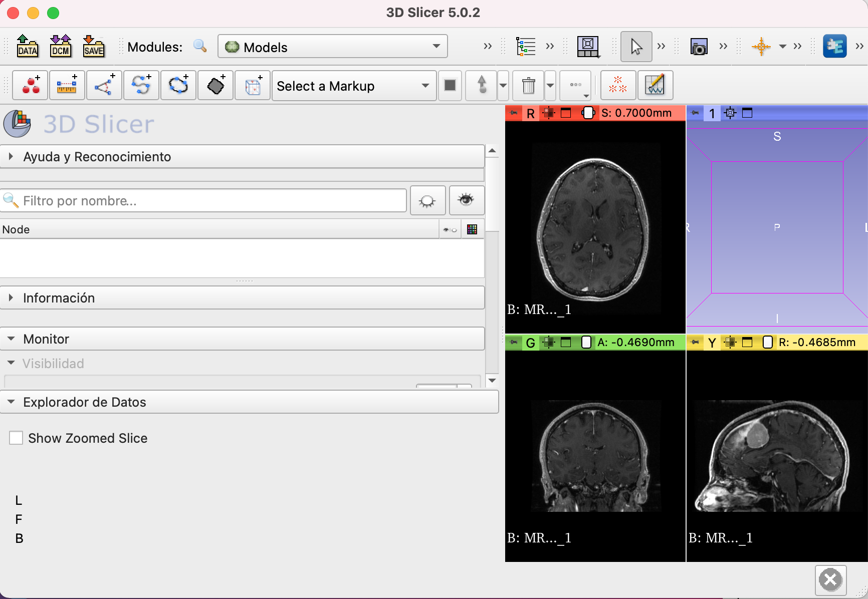The image size is (868, 599).
Task: Open the DICOM import tool
Action: click(x=61, y=46)
